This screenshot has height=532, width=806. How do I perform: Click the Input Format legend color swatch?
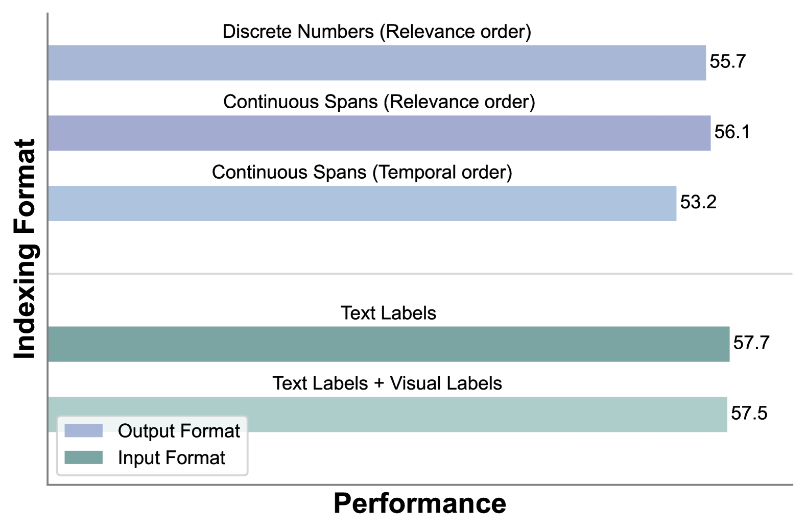(83, 457)
